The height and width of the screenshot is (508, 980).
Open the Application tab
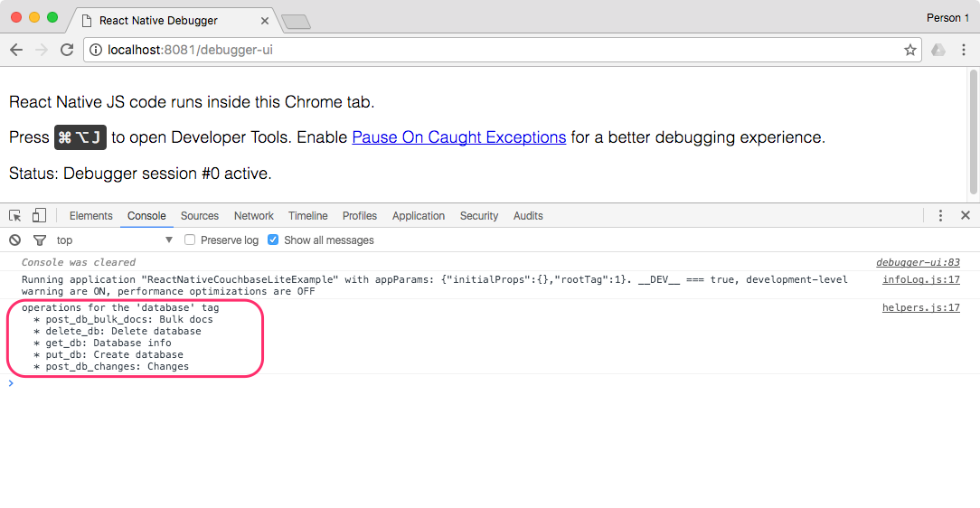click(x=419, y=215)
